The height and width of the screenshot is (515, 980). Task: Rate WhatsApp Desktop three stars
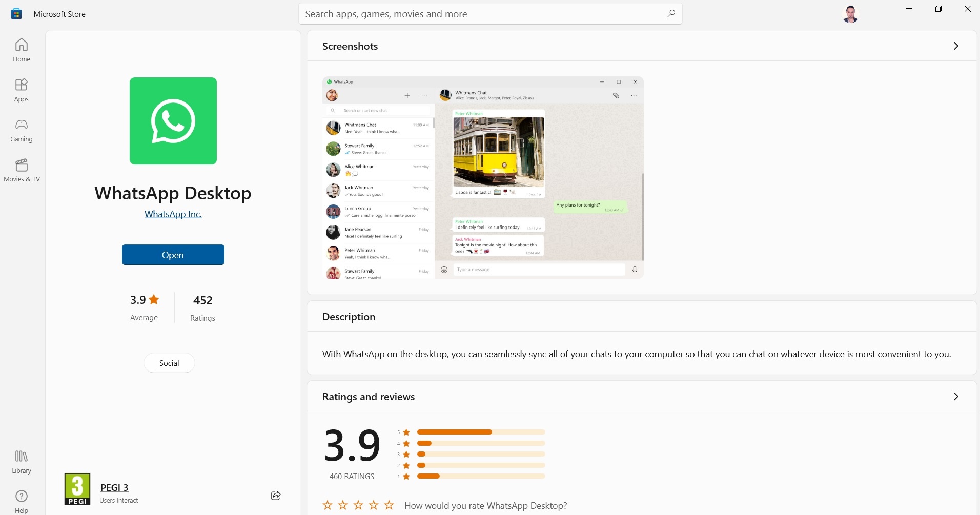(358, 505)
